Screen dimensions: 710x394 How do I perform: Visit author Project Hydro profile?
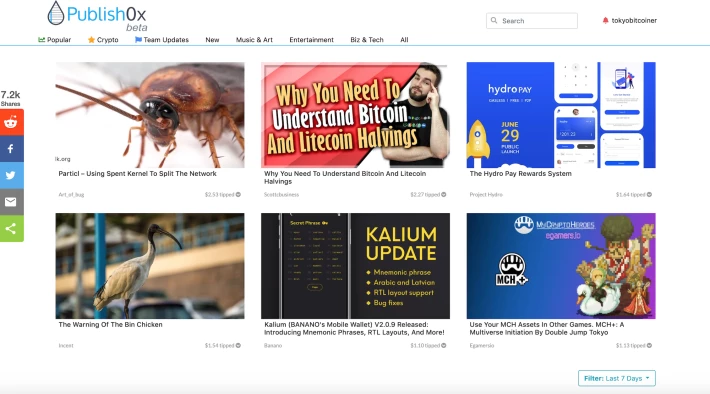(486, 195)
